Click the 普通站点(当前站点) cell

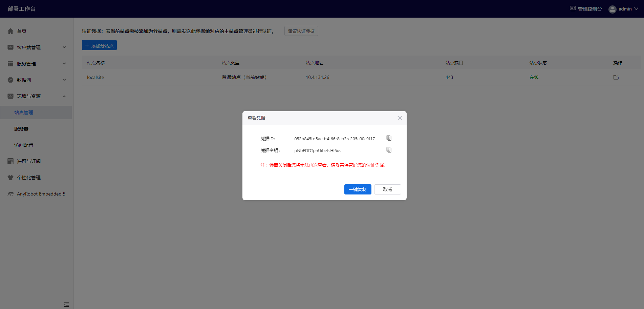[x=244, y=77]
